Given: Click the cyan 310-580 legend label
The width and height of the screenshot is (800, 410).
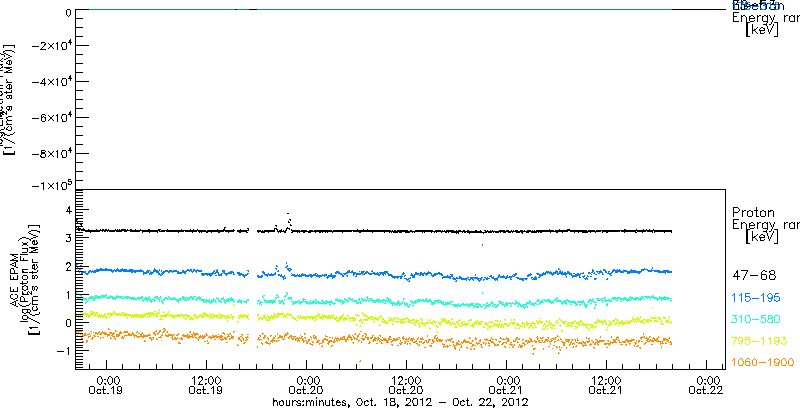Looking at the screenshot, I should pyautogui.click(x=756, y=319).
